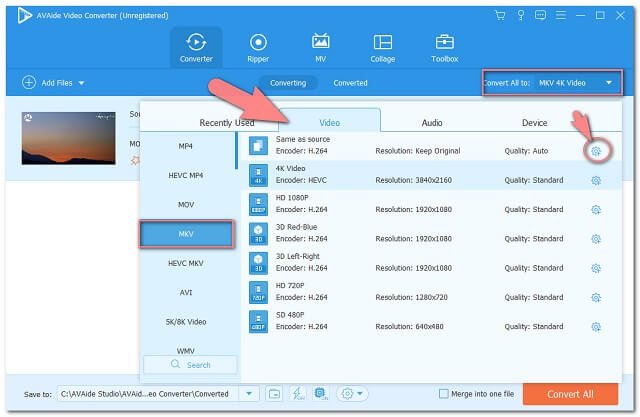The image size is (640, 417).
Task: Select HEVC MP4 in the format list
Action: (x=186, y=175)
